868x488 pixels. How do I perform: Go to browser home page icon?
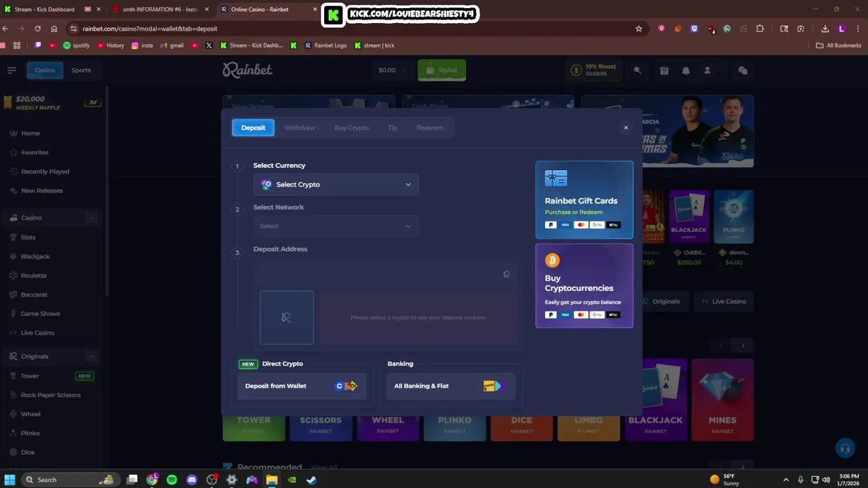[54, 28]
